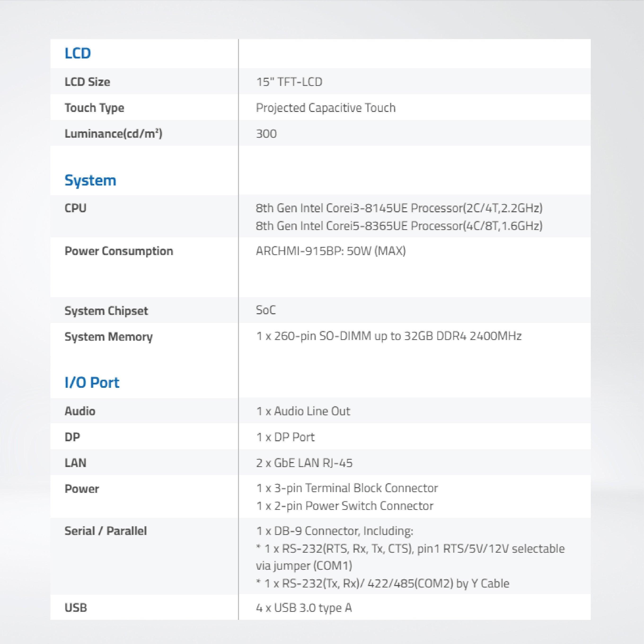Select the via jumper (COM1) line
The height and width of the screenshot is (644, 644).
point(304,566)
